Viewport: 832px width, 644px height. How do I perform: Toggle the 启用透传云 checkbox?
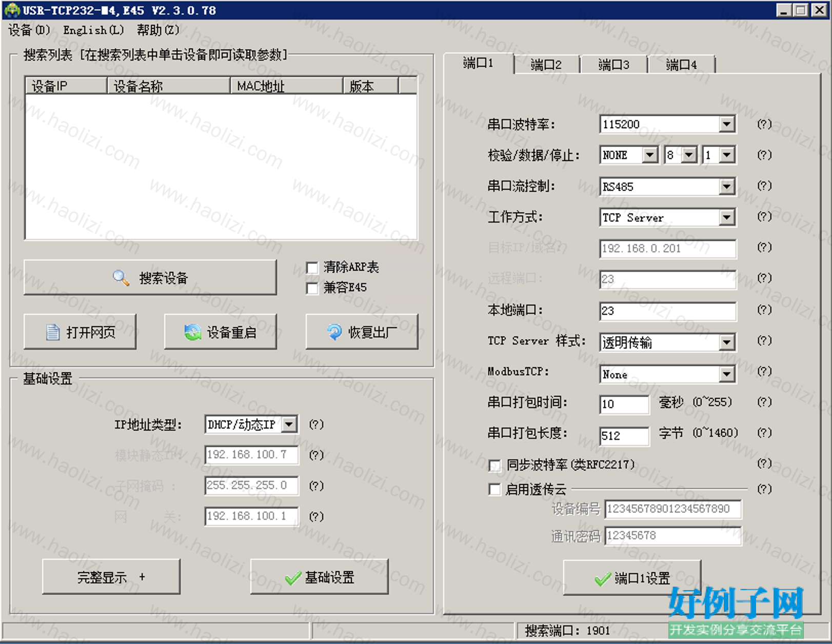(x=494, y=490)
